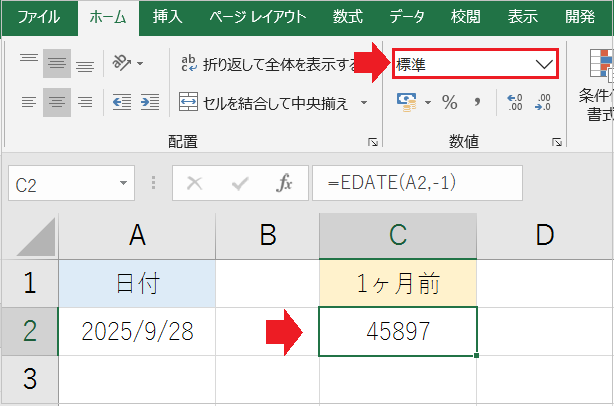
Task: Select column A header
Action: pyautogui.click(x=137, y=237)
